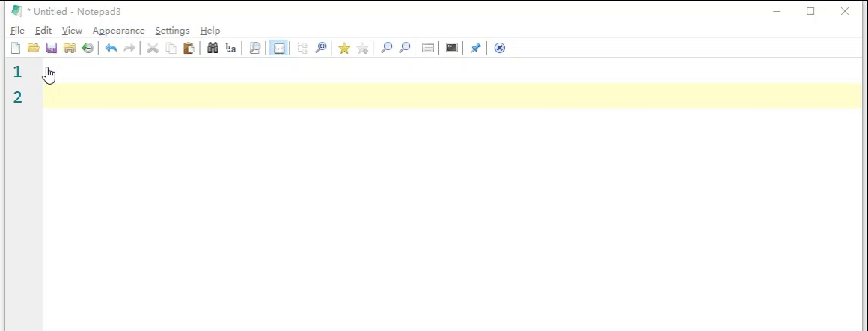This screenshot has height=331, width=868.
Task: Zoom out with minus magnifier icon
Action: pos(405,48)
